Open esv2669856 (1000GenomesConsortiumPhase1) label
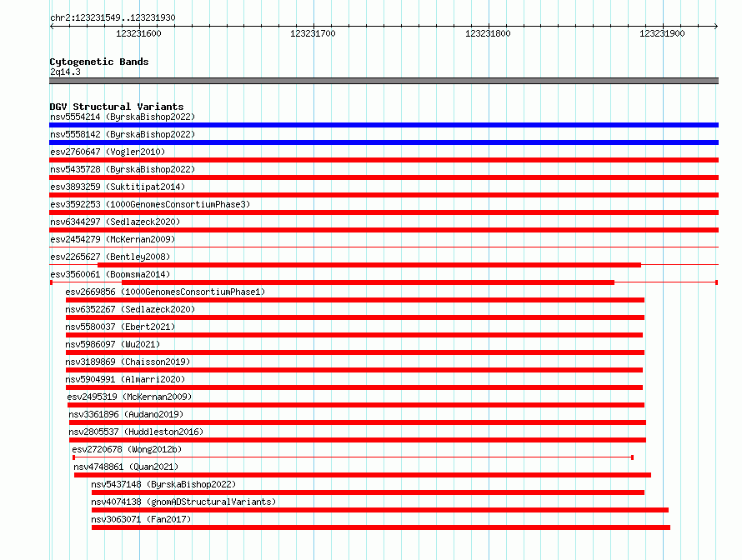742x560 pixels. pos(165,292)
